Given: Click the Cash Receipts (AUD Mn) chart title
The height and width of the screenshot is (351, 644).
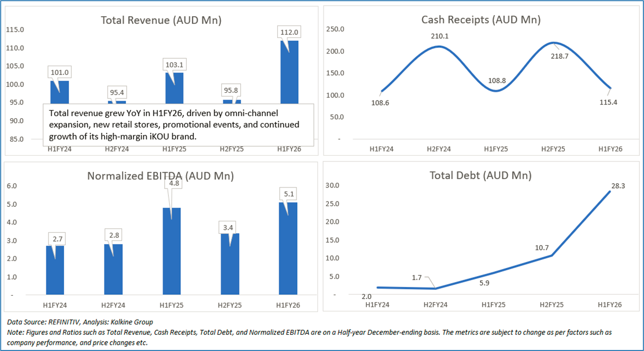Looking at the screenshot, I should pyautogui.click(x=480, y=20).
